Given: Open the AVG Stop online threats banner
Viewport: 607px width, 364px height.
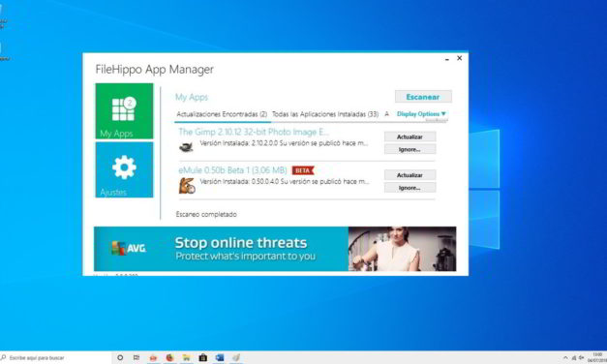Looking at the screenshot, I should (x=275, y=249).
